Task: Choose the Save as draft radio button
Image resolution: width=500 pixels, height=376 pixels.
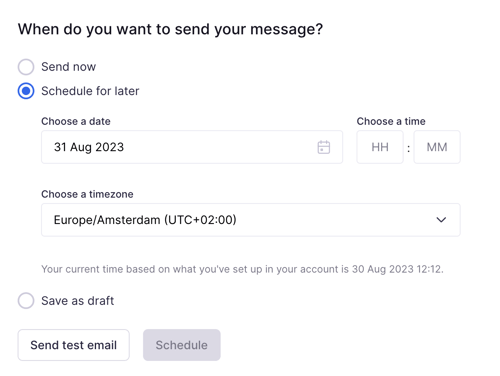Action: (x=26, y=301)
